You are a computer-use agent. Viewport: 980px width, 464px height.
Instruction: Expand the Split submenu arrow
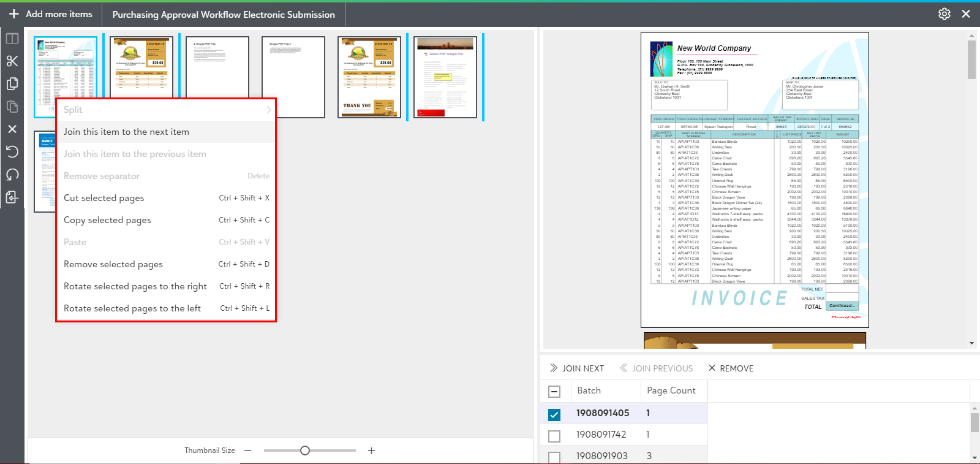pos(268,110)
